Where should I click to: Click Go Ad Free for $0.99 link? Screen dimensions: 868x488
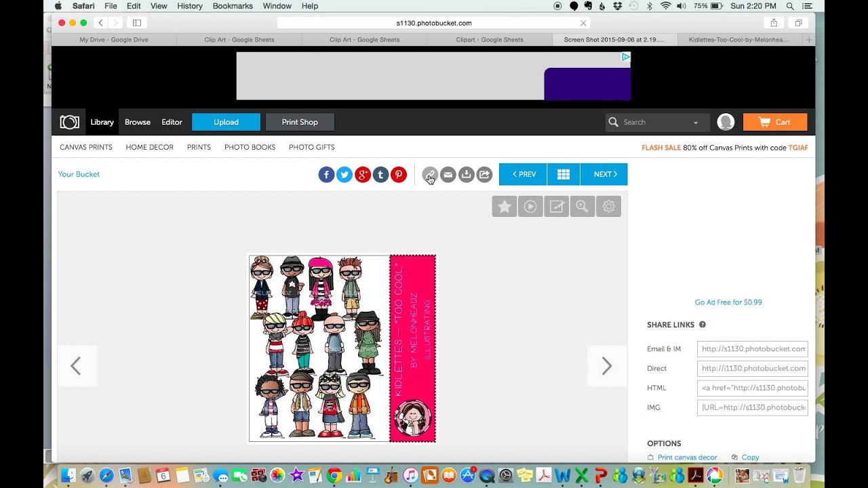point(728,302)
